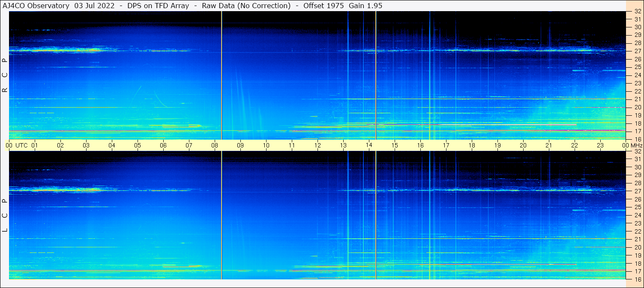This screenshot has height=288, width=644.
Task: Click the vertical "R C P" panel label
Action: (5, 75)
